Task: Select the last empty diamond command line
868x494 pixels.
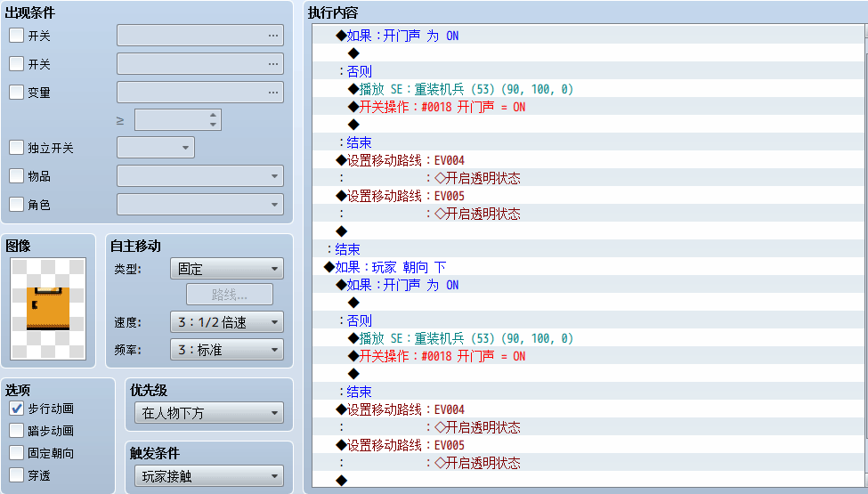Action: [588, 480]
